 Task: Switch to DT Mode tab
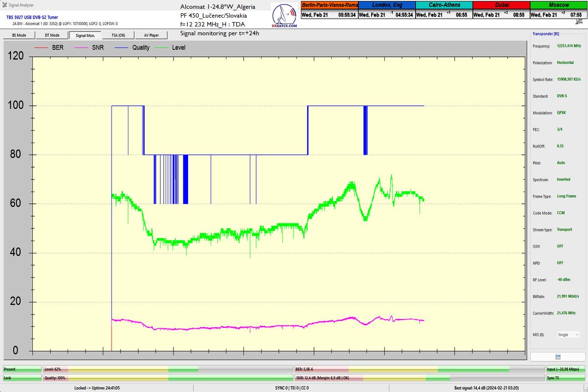[52, 35]
